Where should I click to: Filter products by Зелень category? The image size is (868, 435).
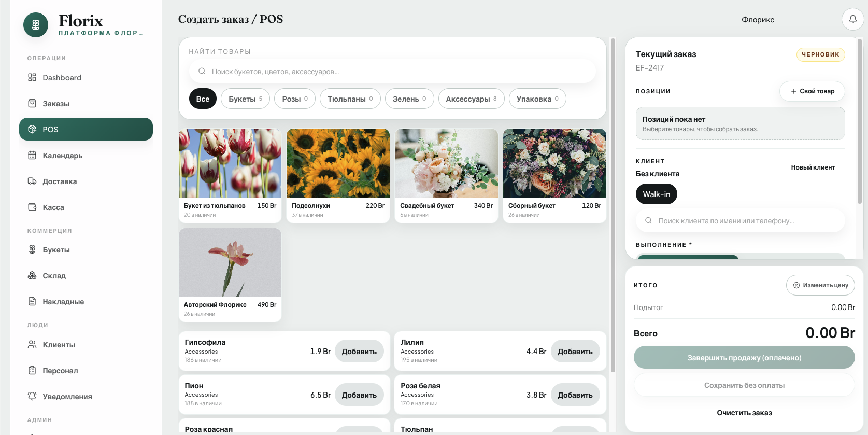click(409, 99)
